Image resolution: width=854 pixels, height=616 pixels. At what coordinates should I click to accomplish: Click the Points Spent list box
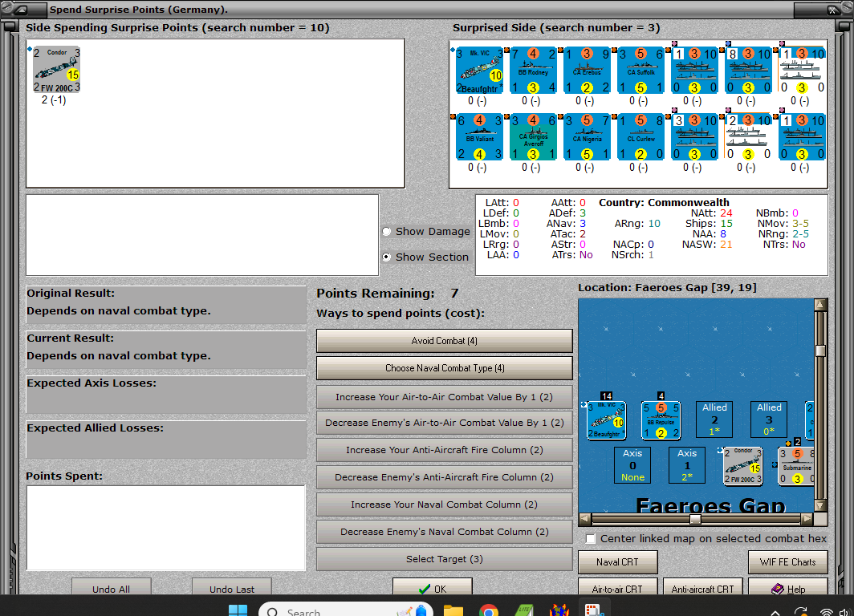click(x=165, y=528)
